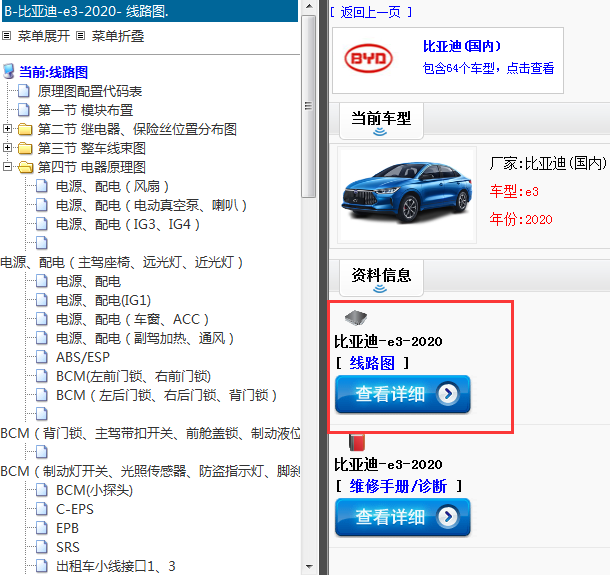
Task: Click 查看详细 button under 维修手册/诊断
Action: click(403, 517)
